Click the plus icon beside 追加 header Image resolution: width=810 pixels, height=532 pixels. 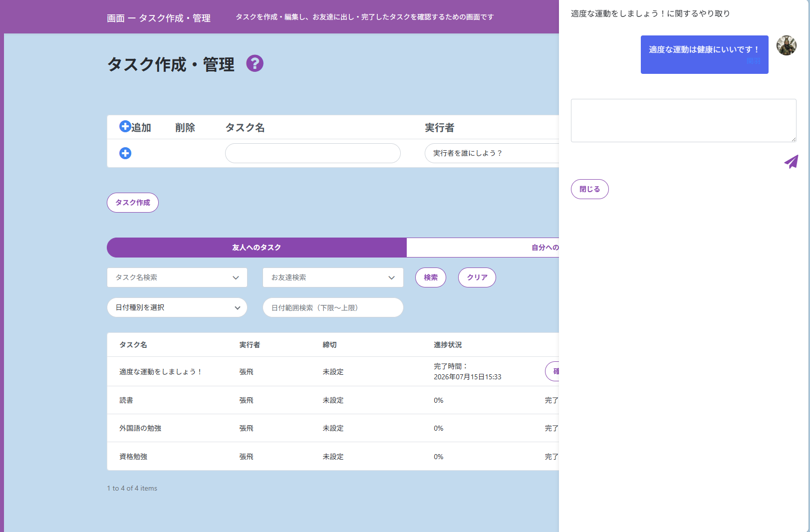[x=125, y=127]
